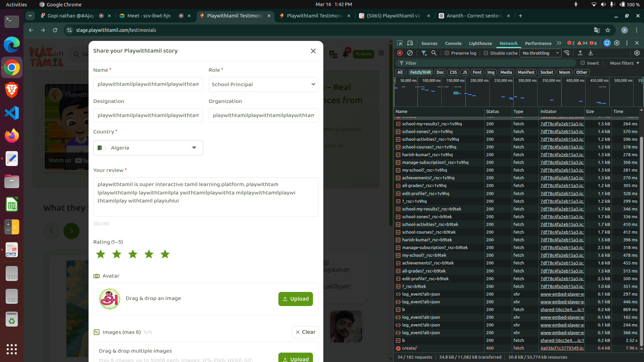Check the Disable cache checkbox
Image resolution: width=644 pixels, height=362 pixels.
486,53
